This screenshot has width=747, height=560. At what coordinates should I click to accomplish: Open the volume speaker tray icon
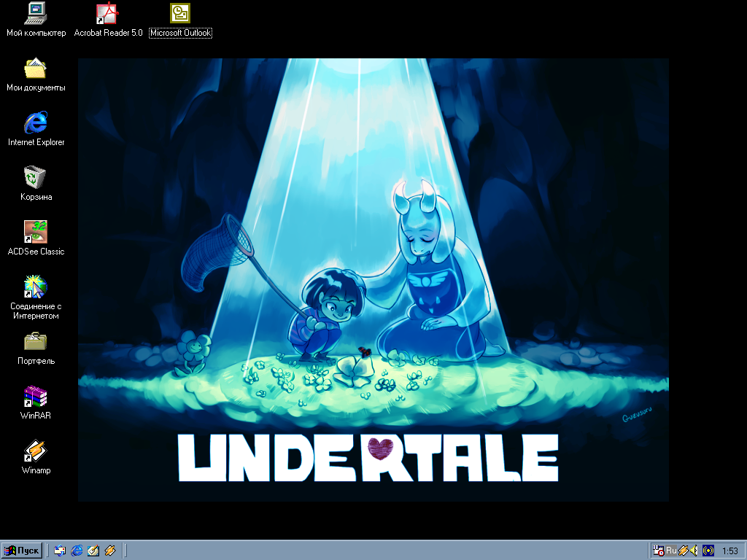[694, 551]
